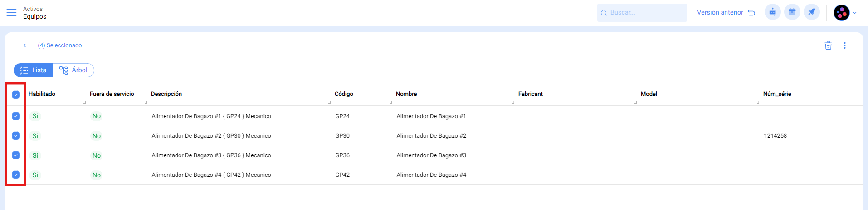Screen dimensions: 868x210
Task: Expand the user account dropdown chevron
Action: coord(855,13)
